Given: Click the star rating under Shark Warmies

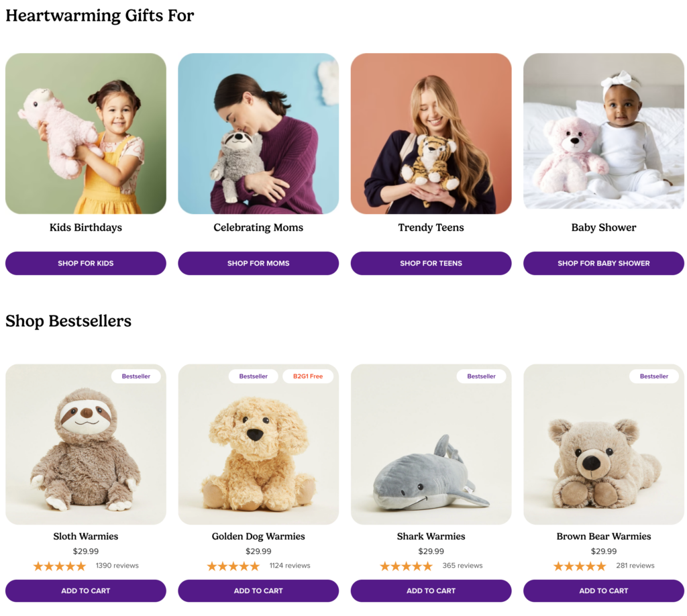Looking at the screenshot, I should coord(406,566).
